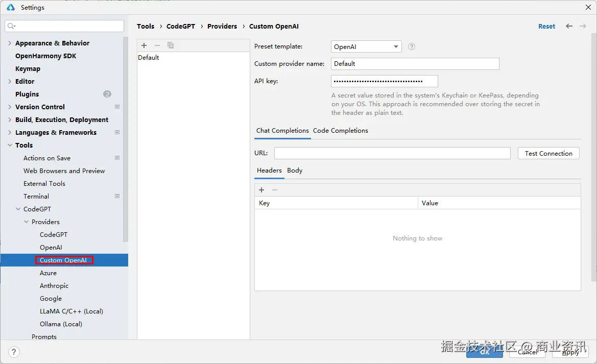The height and width of the screenshot is (364, 597).
Task: Open help via bottom-left question mark button
Action: [14, 352]
